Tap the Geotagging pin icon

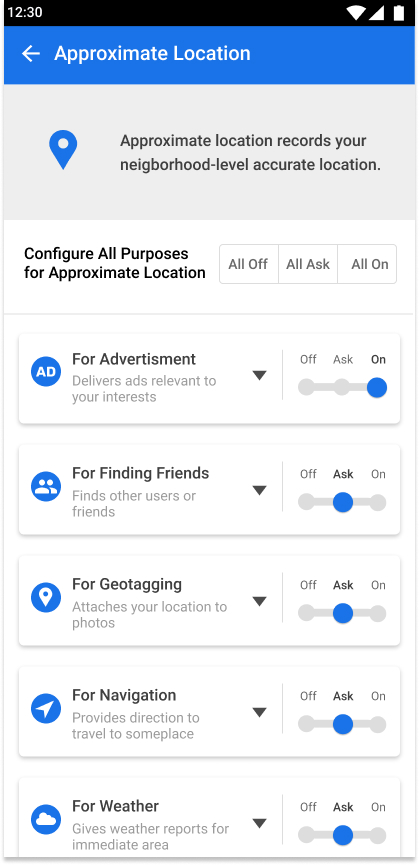click(x=46, y=597)
